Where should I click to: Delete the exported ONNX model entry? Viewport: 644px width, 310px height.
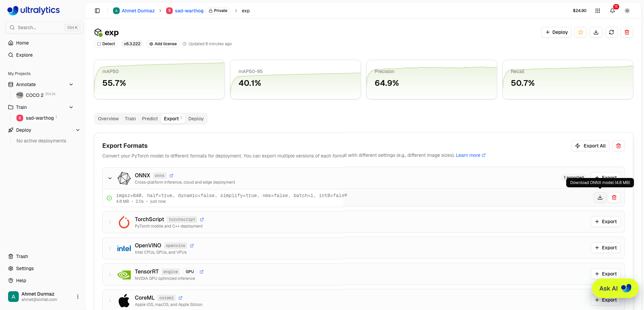point(614,197)
